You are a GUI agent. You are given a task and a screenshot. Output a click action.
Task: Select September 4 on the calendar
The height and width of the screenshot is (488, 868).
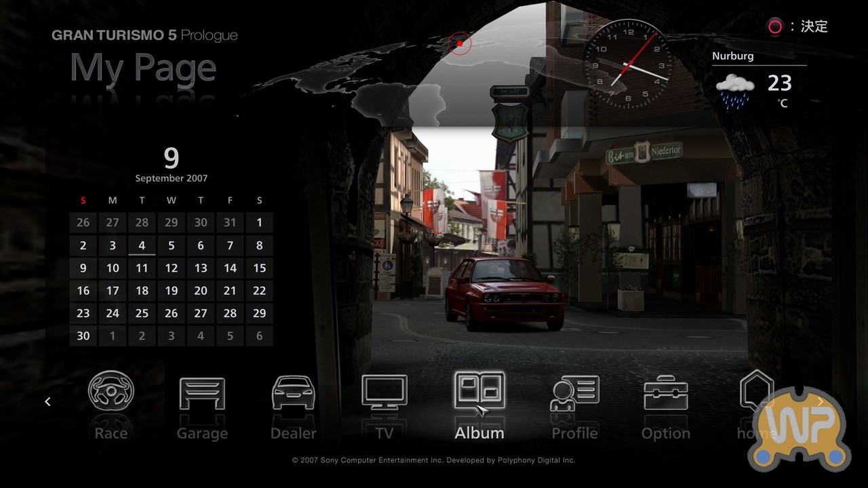click(x=142, y=246)
